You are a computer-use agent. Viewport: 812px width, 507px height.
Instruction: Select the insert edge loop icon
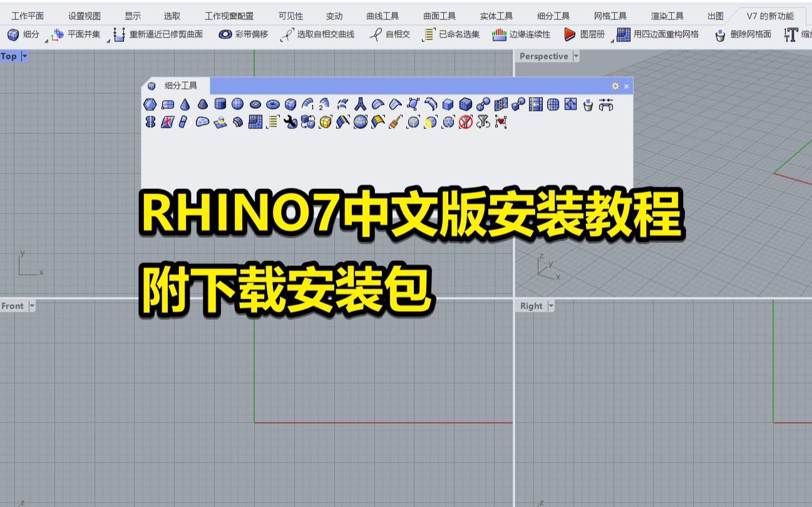coord(535,105)
